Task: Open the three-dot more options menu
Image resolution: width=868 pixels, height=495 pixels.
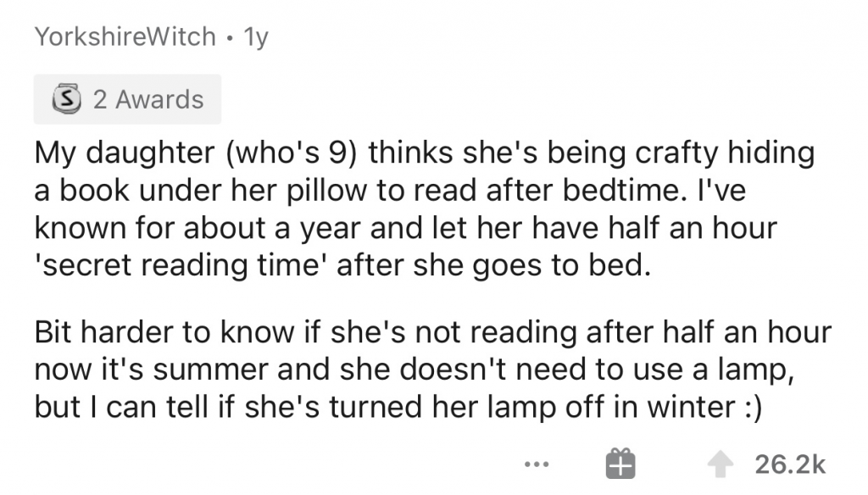Action: click(x=537, y=464)
